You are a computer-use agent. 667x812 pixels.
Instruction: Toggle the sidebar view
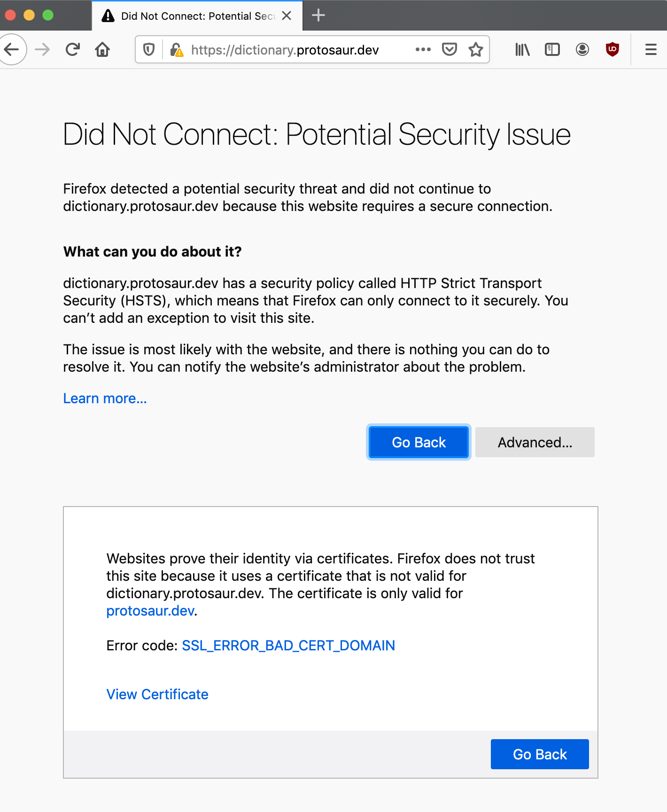point(552,49)
